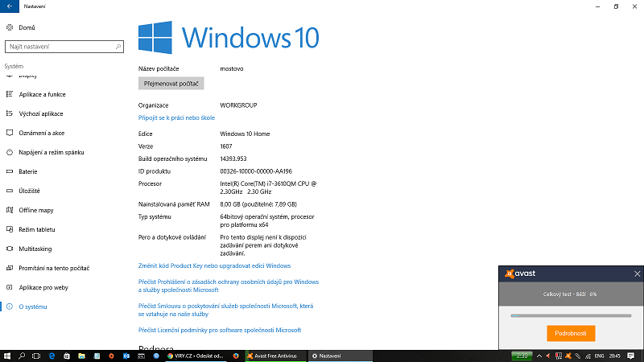The width and height of the screenshot is (644, 362).
Task: Expand hidden system tray icons
Action: point(539,356)
